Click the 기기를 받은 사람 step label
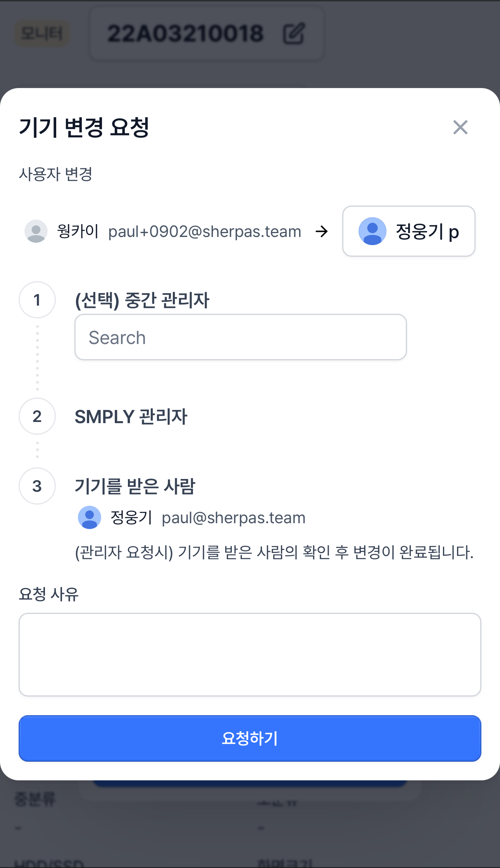Image resolution: width=500 pixels, height=868 pixels. [135, 486]
